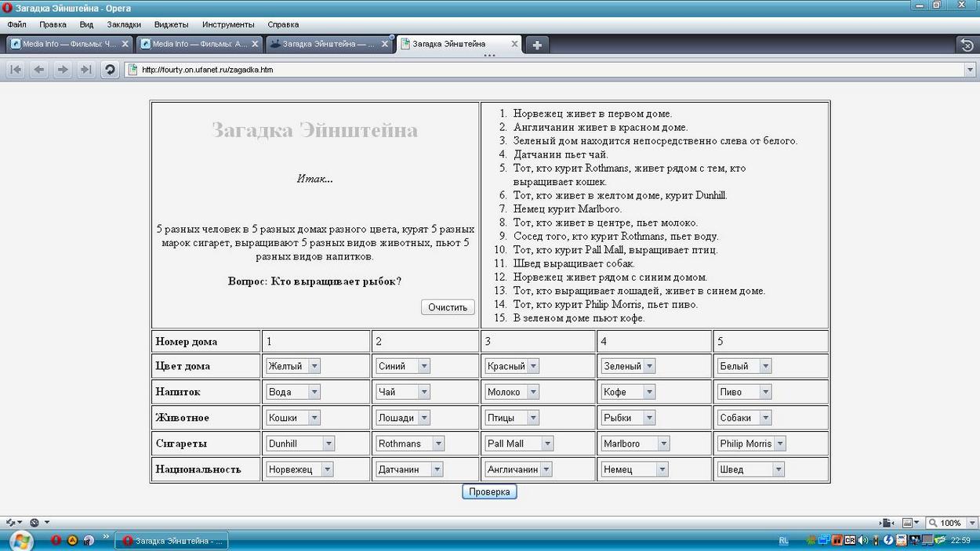Open a new tab with the plus button
980x551 pixels.
(537, 45)
